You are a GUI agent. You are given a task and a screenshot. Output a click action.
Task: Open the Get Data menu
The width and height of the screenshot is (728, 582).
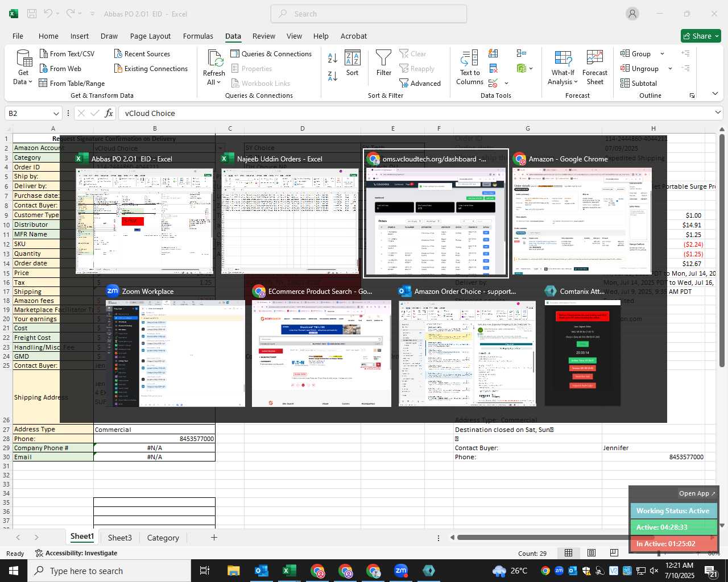coord(23,68)
